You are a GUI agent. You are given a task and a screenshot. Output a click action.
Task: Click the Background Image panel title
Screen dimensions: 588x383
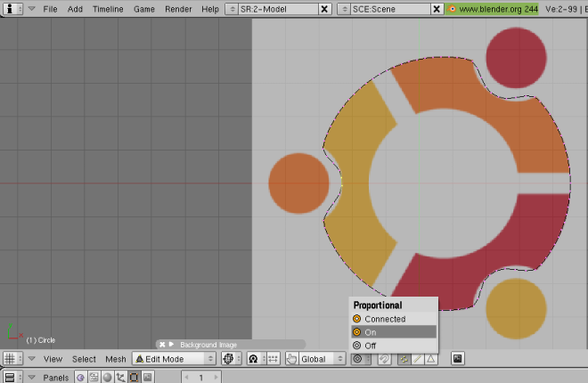pos(208,345)
